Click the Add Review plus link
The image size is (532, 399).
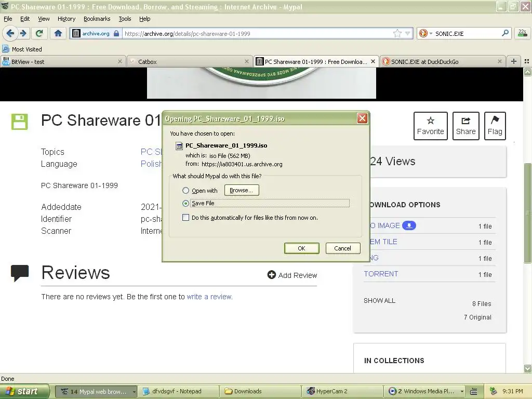tap(292, 275)
